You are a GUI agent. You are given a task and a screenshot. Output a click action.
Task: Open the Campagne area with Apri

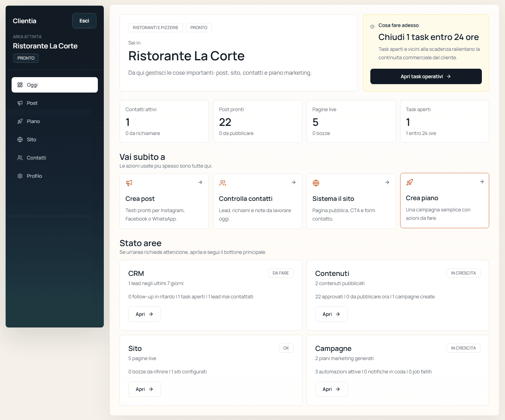click(331, 389)
